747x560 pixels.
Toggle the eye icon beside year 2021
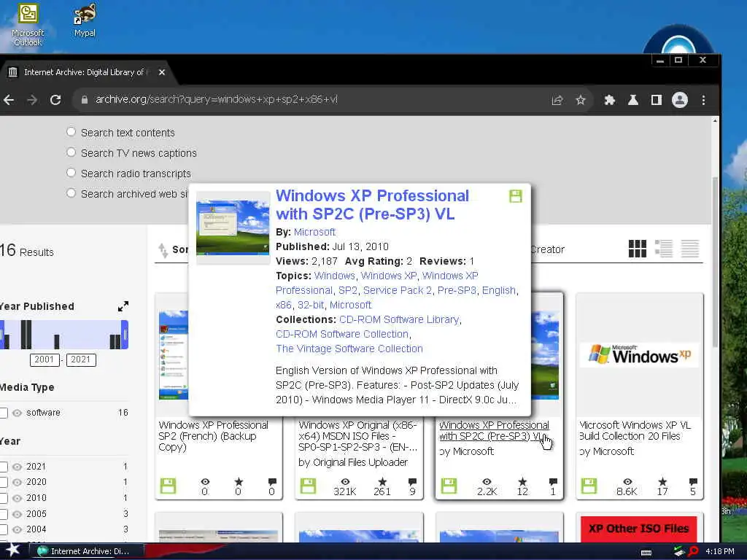coord(18,467)
